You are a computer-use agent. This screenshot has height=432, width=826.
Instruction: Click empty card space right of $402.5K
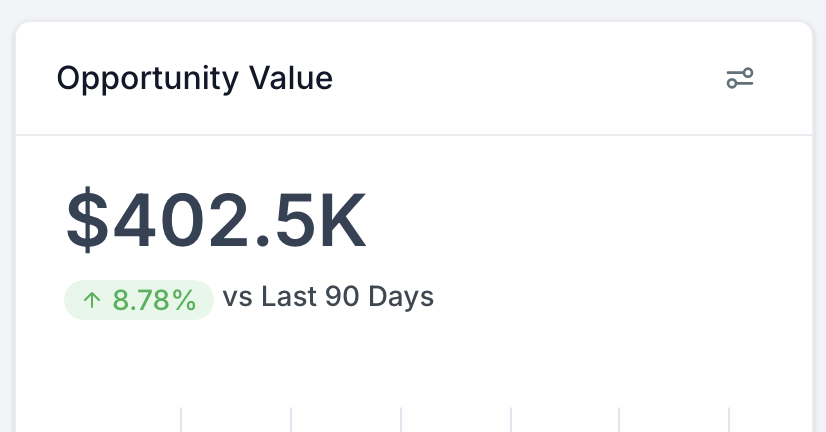[x=580, y=221]
